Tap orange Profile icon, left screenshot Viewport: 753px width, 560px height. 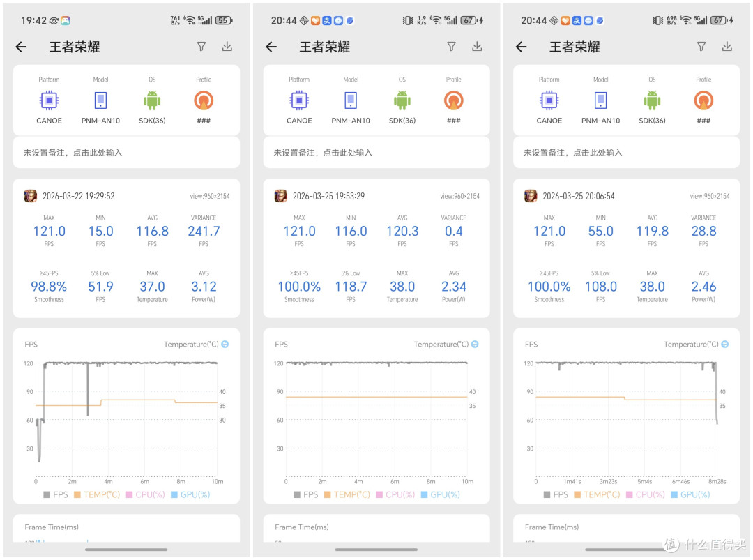tap(204, 101)
